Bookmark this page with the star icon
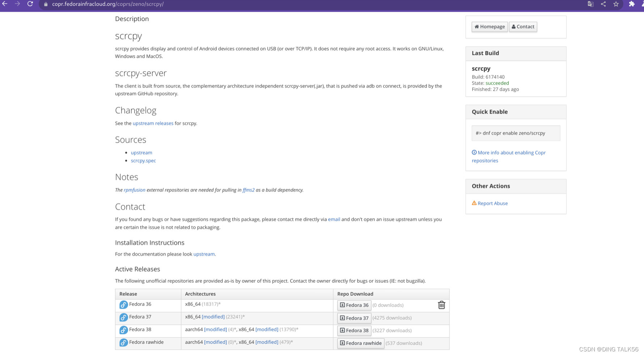Image resolution: width=644 pixels, height=355 pixels. pyautogui.click(x=616, y=4)
